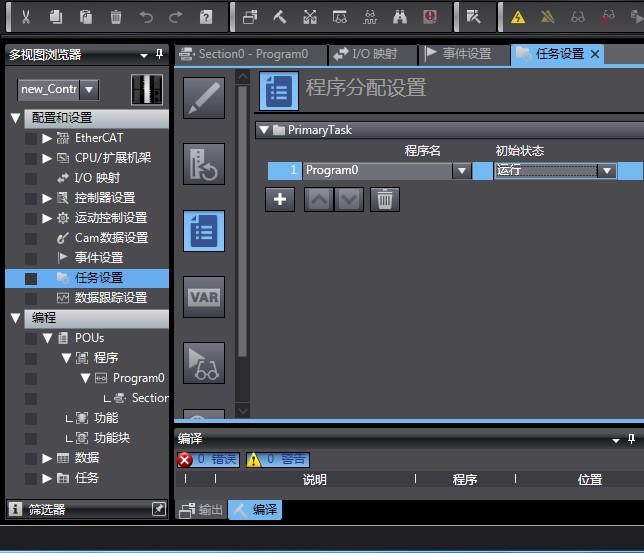The height and width of the screenshot is (553, 644).
Task: Select the VAR variable settings icon
Action: point(204,297)
